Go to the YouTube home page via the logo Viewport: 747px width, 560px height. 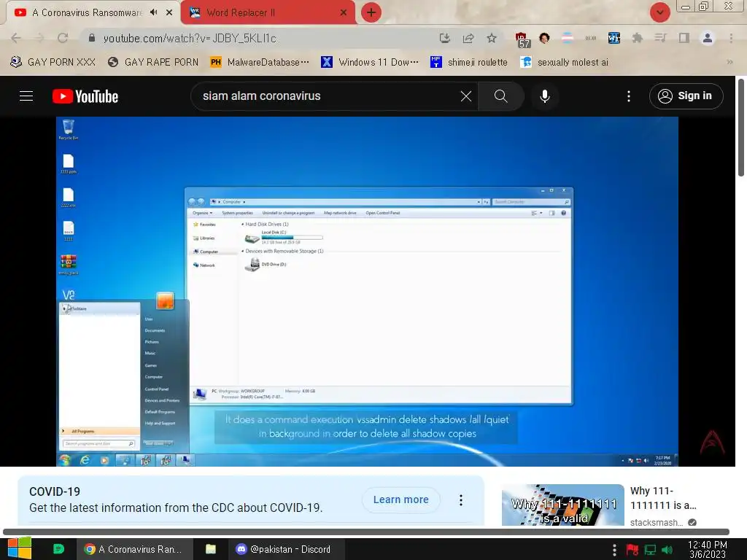point(85,96)
